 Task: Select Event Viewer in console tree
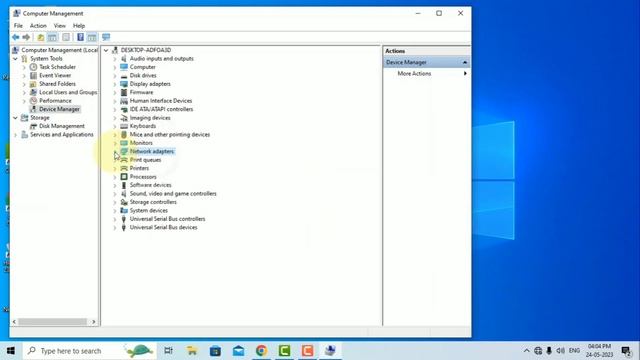[55, 76]
